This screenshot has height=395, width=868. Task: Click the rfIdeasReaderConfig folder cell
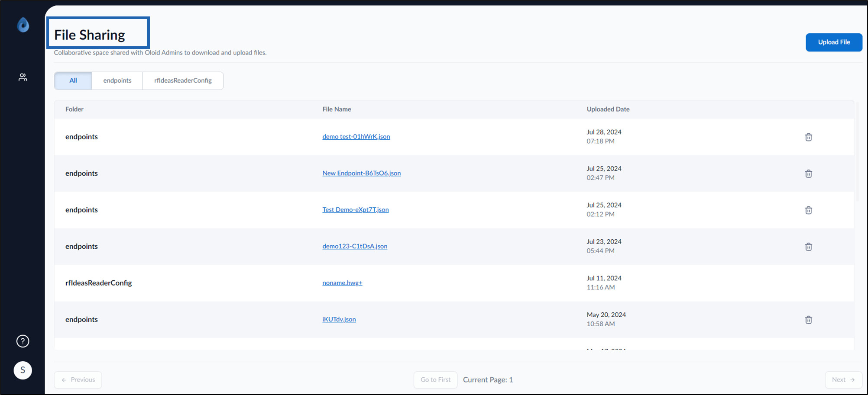point(99,283)
